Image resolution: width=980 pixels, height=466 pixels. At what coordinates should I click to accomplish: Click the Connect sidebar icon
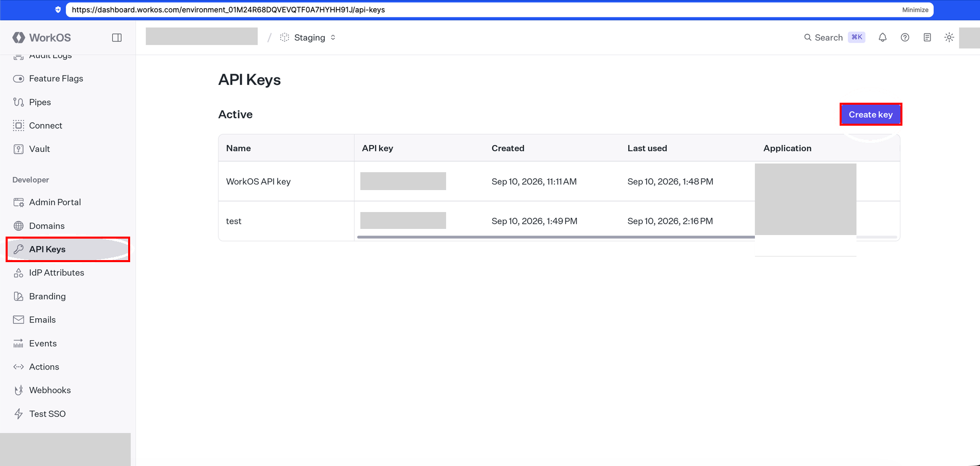click(x=18, y=126)
